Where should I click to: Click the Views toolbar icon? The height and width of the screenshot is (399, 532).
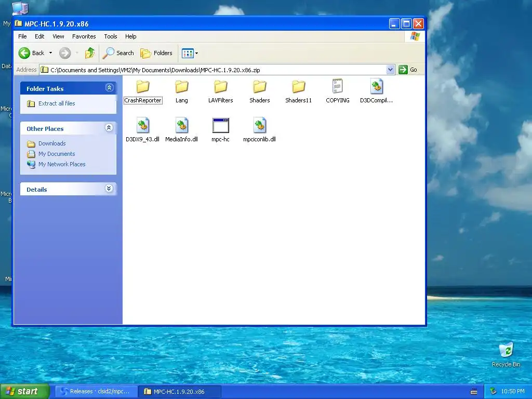tap(188, 53)
